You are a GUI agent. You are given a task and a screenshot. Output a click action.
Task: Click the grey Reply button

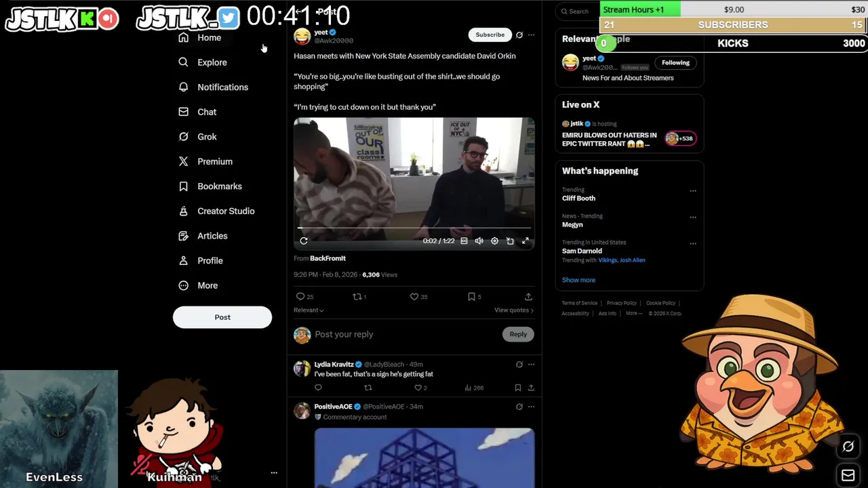(518, 334)
